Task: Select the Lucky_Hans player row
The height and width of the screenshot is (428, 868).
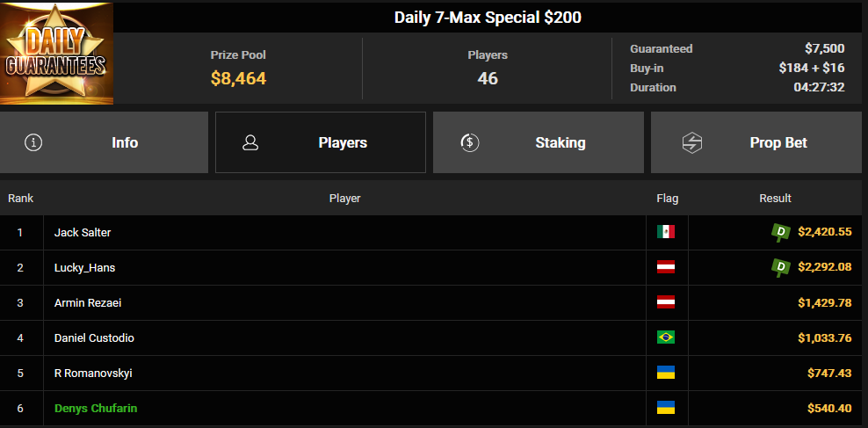Action: click(434, 267)
